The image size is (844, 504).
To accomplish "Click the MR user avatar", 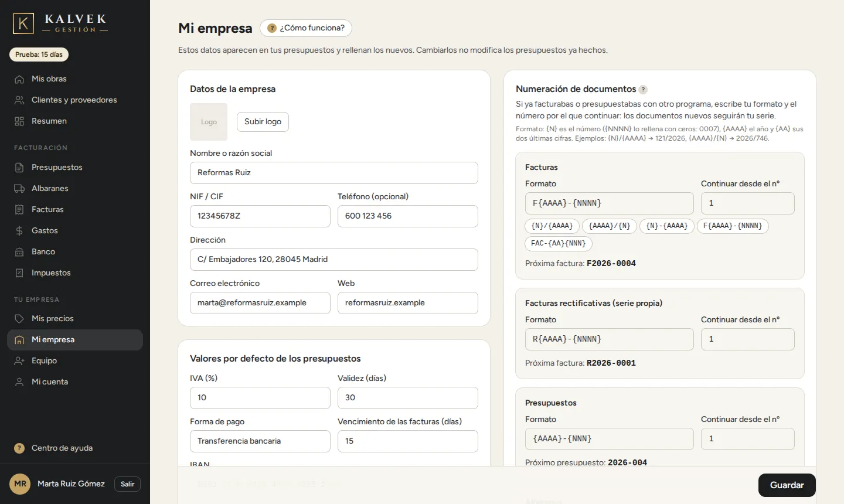I will (20, 484).
